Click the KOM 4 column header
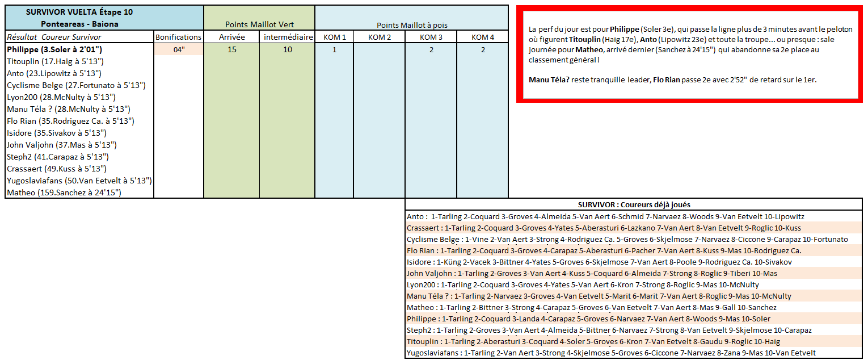The width and height of the screenshot is (868, 360). (482, 37)
